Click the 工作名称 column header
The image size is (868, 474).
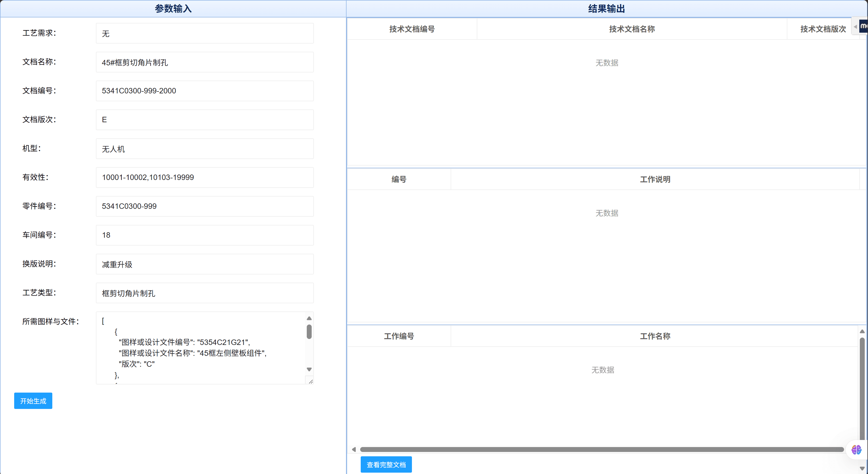(655, 336)
